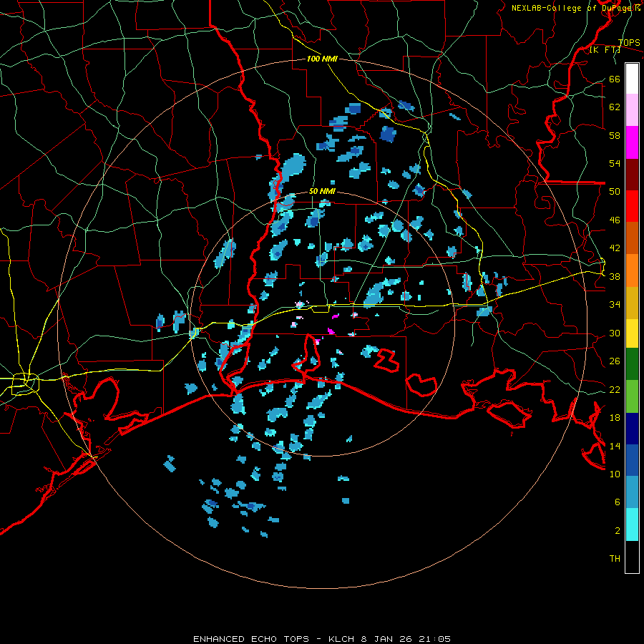
Task: Click the orange 42 K FT legend swatch
Action: point(632,270)
